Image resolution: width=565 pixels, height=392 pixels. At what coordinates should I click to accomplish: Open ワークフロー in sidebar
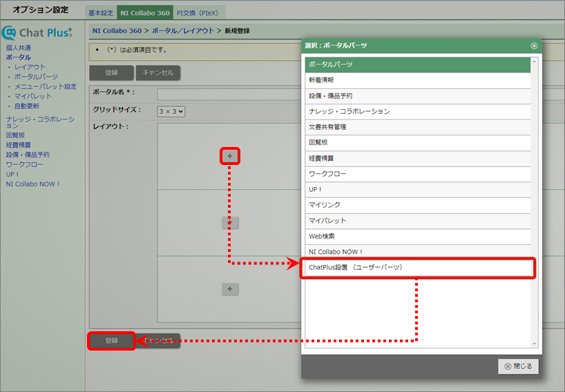pyautogui.click(x=24, y=164)
